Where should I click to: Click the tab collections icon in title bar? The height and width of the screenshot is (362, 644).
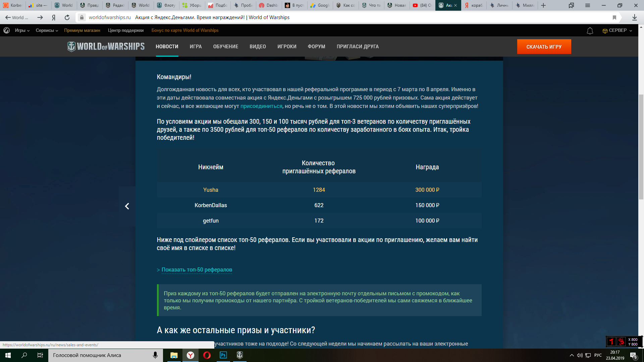tap(571, 5)
